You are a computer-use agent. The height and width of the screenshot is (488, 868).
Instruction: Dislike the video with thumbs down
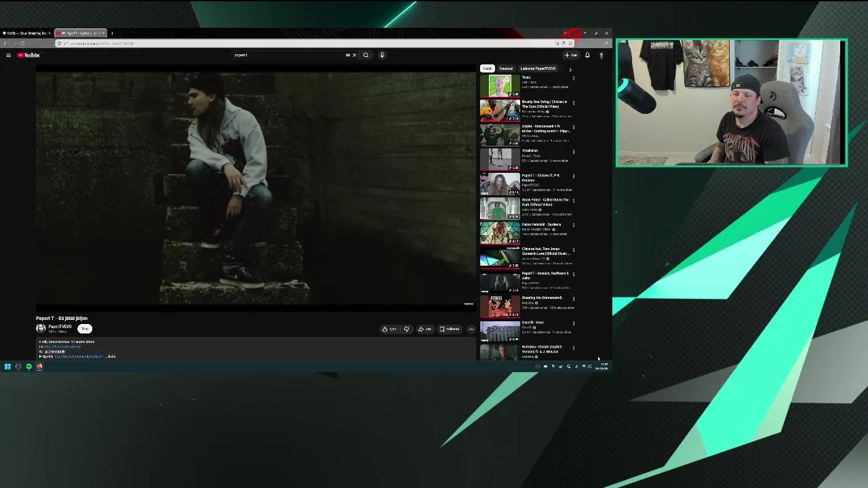406,329
